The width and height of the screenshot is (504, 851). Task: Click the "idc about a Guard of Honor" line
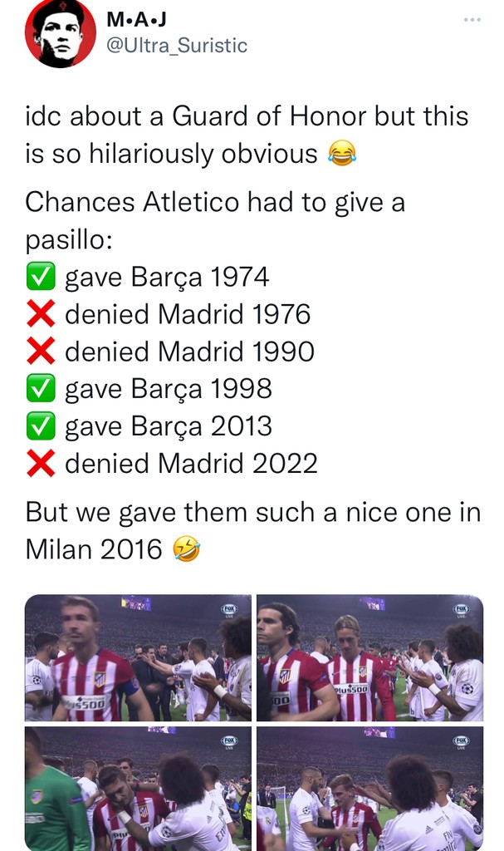[247, 116]
